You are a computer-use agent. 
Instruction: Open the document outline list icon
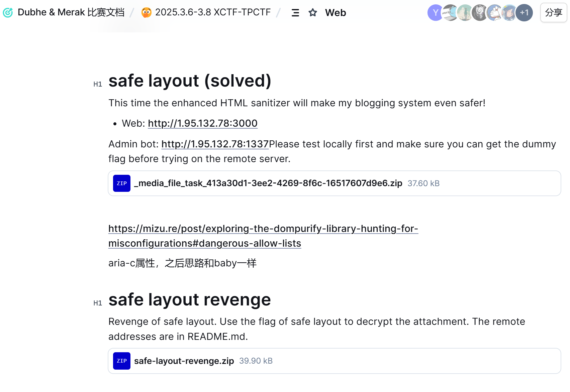(x=295, y=13)
